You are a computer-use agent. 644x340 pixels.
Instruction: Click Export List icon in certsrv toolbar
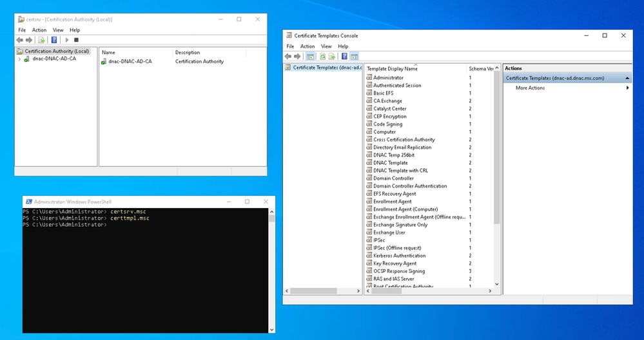click(41, 40)
